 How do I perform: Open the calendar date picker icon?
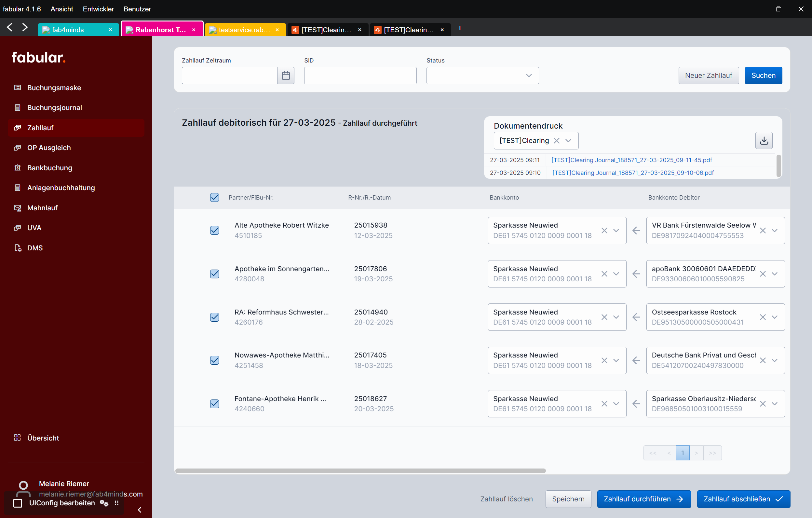[286, 76]
